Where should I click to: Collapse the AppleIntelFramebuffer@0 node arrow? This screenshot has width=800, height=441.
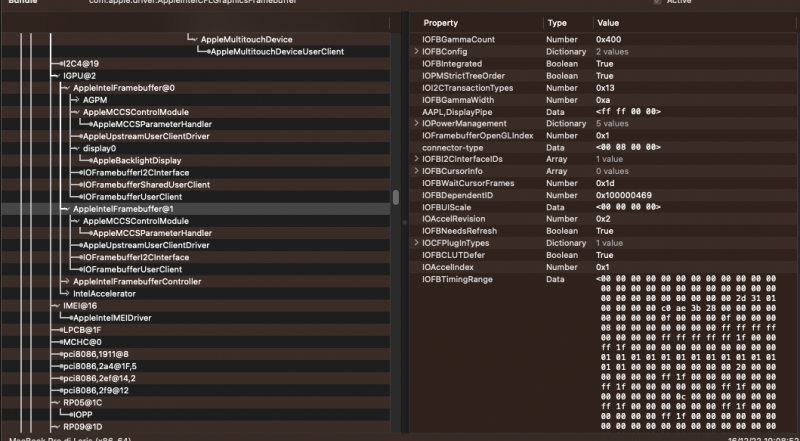click(66, 88)
